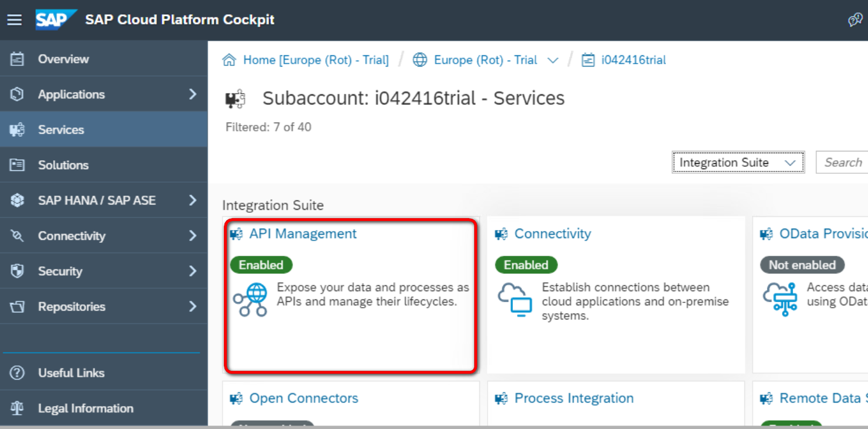868x429 pixels.
Task: Click the hamburger menu icon
Action: [14, 20]
